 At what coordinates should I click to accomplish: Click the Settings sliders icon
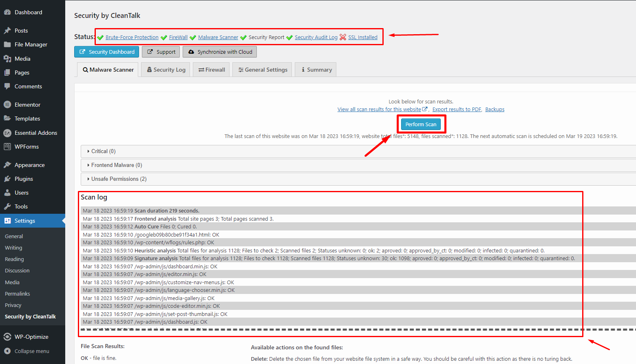click(7, 221)
